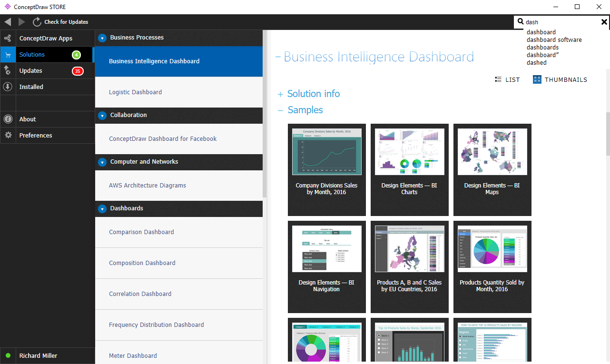Choose 'dashboard software' search suggestion
610x364 pixels.
click(554, 40)
